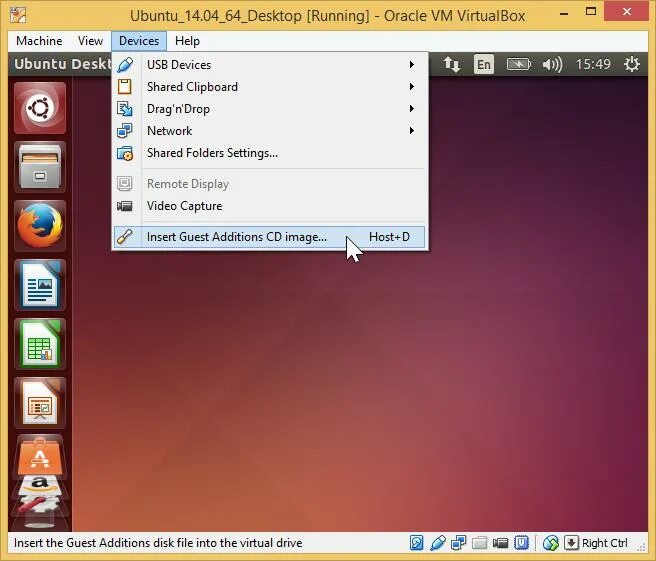Open Files manager from the launcher
This screenshot has width=656, height=561.
40,167
